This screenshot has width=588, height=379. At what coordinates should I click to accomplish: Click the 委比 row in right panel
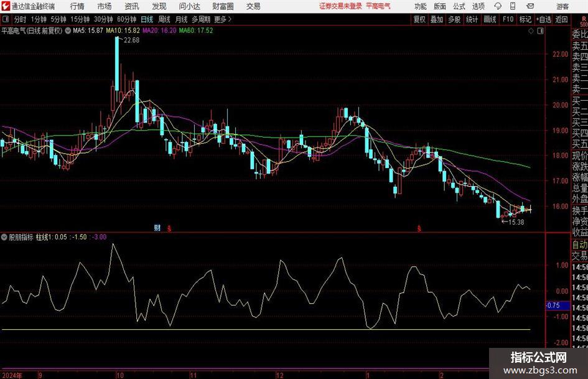tap(580, 34)
